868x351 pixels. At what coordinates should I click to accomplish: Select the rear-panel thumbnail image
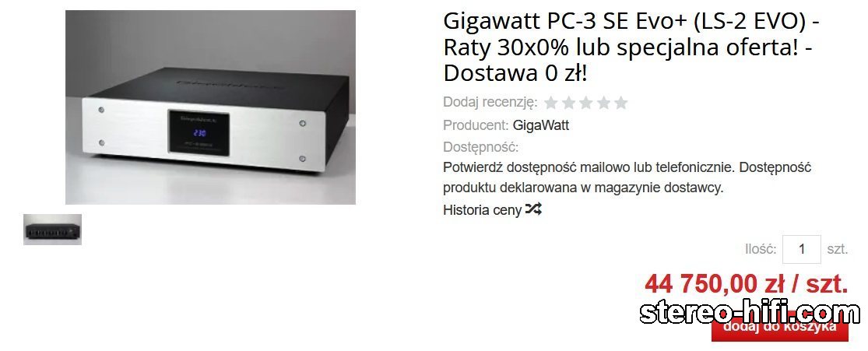[x=53, y=230]
